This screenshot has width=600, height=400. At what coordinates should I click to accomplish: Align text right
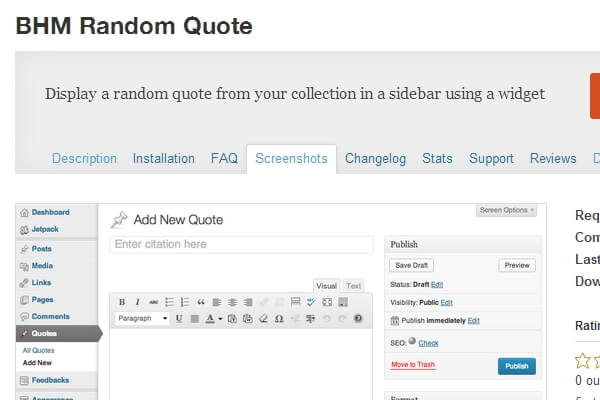coord(248,302)
